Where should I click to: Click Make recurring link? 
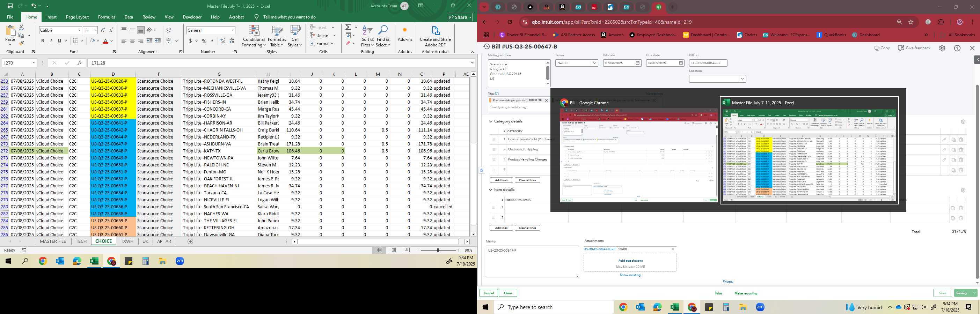(746, 293)
